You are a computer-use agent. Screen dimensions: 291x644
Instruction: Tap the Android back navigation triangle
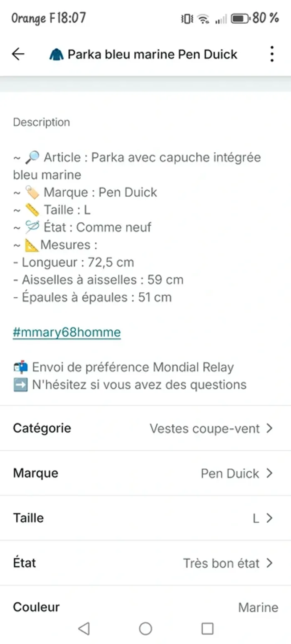[84, 628]
